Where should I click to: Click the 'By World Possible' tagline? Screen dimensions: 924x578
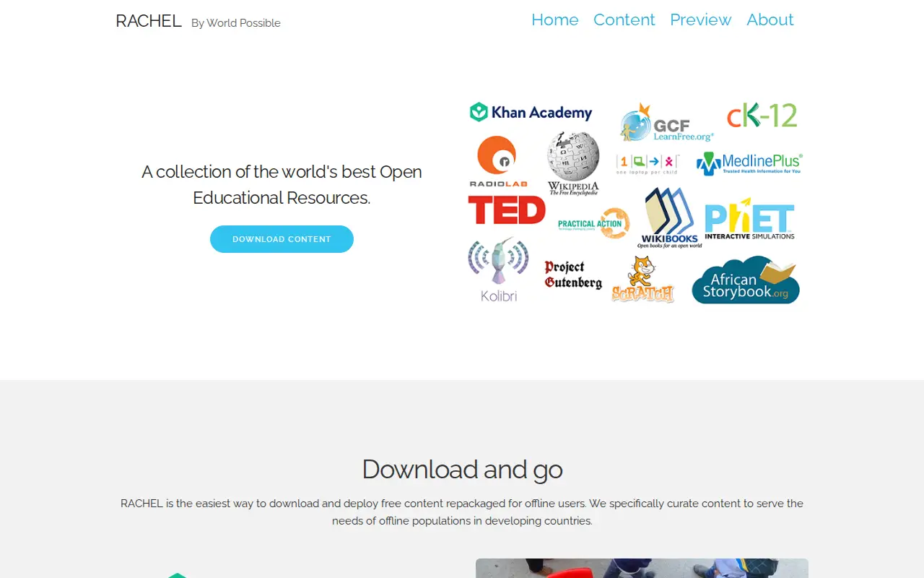(x=236, y=23)
